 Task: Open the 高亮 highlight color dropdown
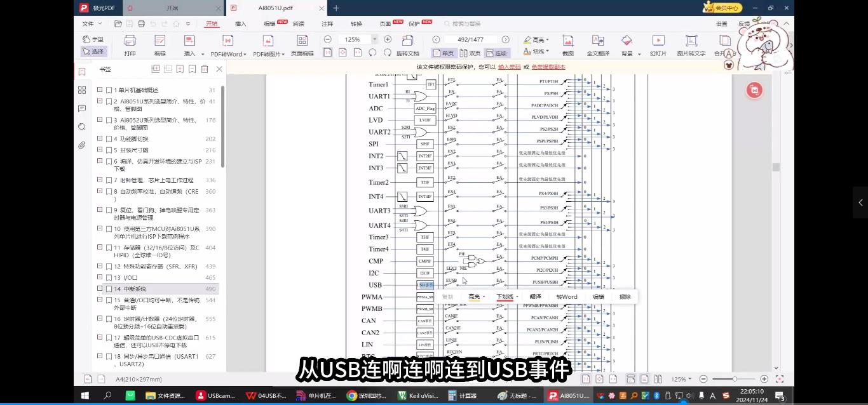click(548, 39)
